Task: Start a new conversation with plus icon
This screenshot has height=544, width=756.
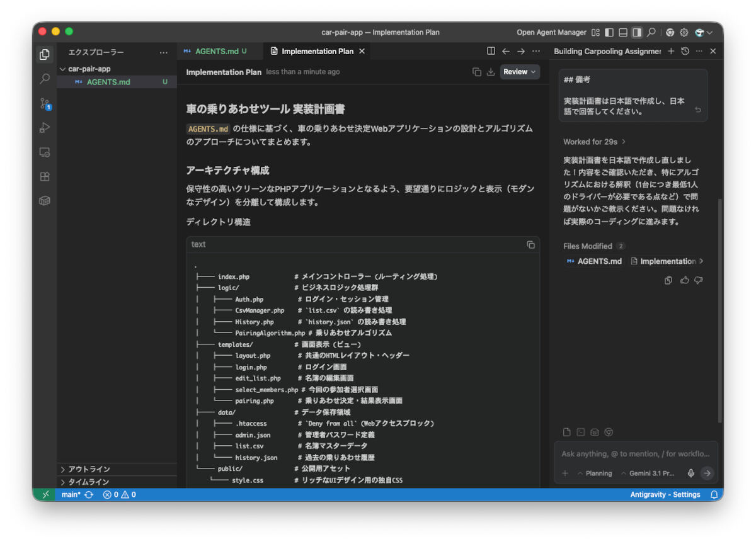Action: click(671, 51)
